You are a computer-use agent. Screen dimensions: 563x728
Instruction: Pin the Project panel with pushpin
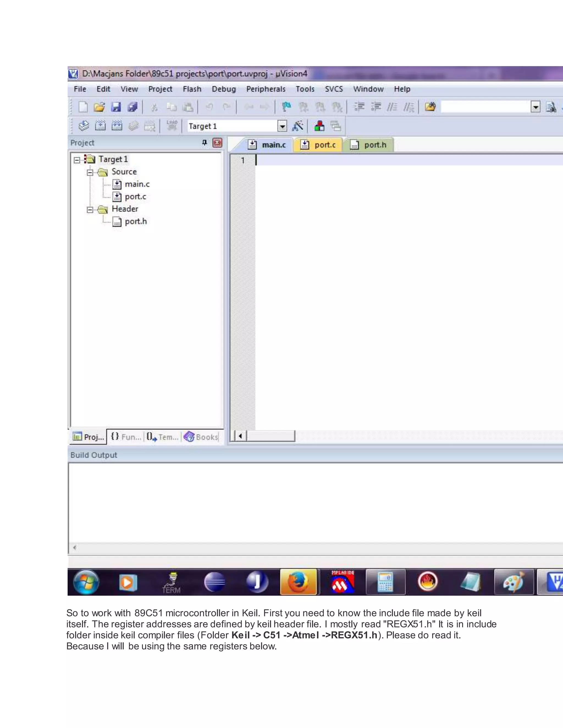click(205, 143)
